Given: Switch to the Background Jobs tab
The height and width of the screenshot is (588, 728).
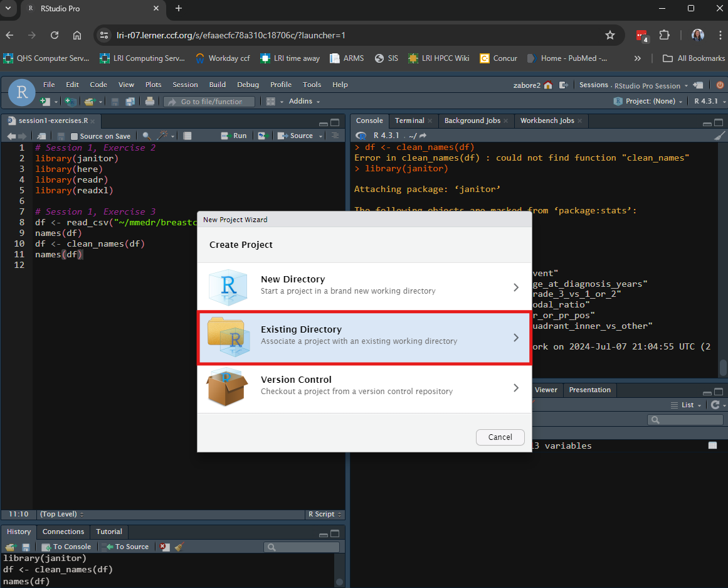Looking at the screenshot, I should pyautogui.click(x=472, y=120).
